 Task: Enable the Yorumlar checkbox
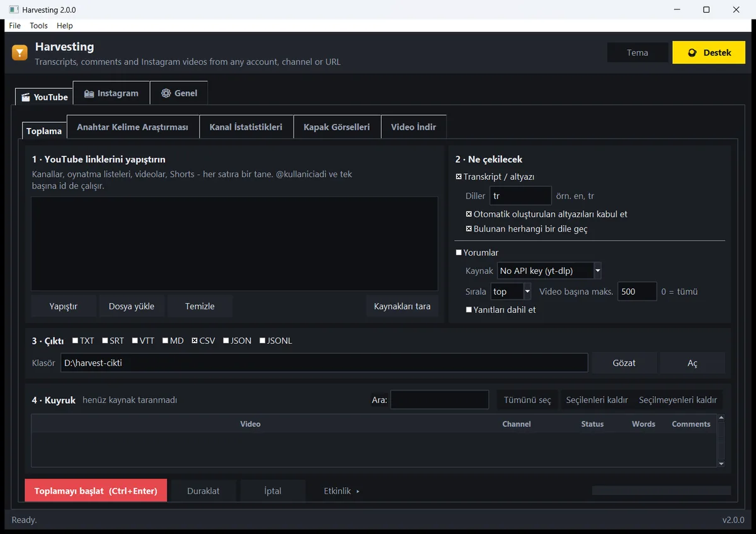pyautogui.click(x=459, y=253)
